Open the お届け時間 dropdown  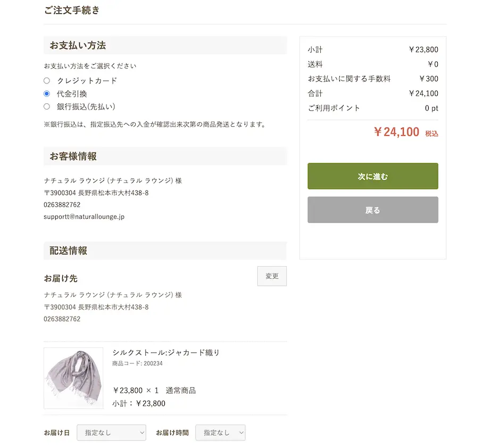point(220,433)
